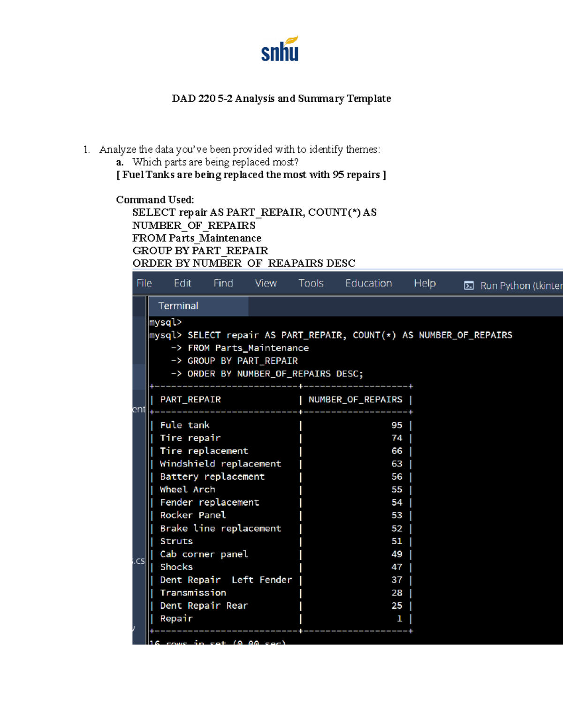Click the Run Python (tkinter) terminal icon

pyautogui.click(x=469, y=285)
